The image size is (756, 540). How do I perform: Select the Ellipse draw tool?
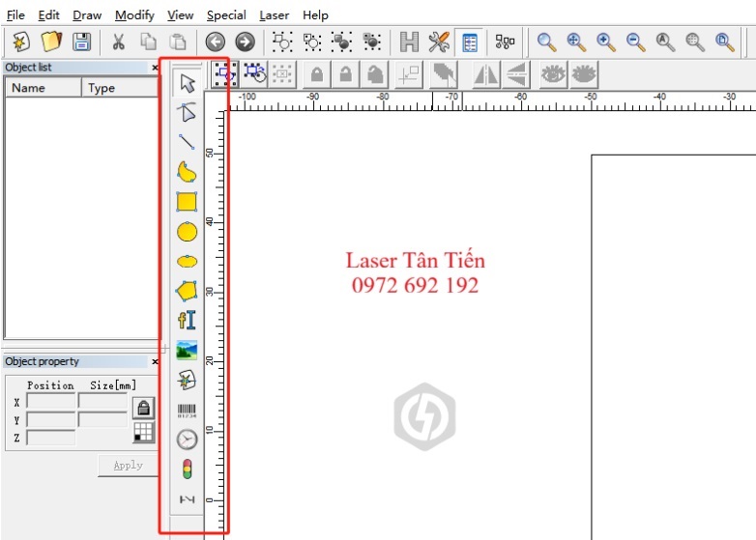(187, 261)
